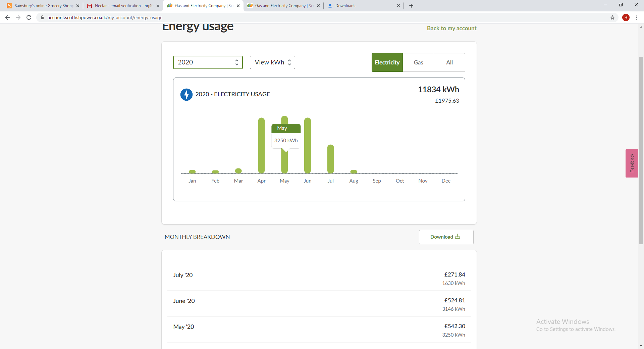The width and height of the screenshot is (644, 349).
Task: Click the browser back arrow icon
Action: (x=7, y=17)
